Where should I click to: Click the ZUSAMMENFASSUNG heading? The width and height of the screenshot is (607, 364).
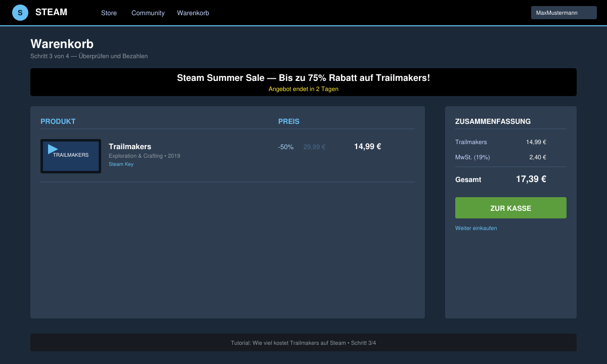[x=493, y=121]
